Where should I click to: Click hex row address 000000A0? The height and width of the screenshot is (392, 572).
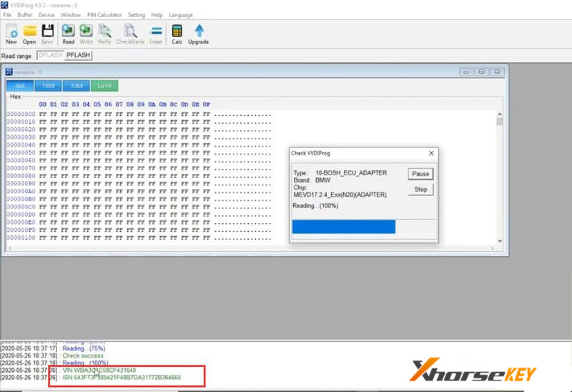21,191
